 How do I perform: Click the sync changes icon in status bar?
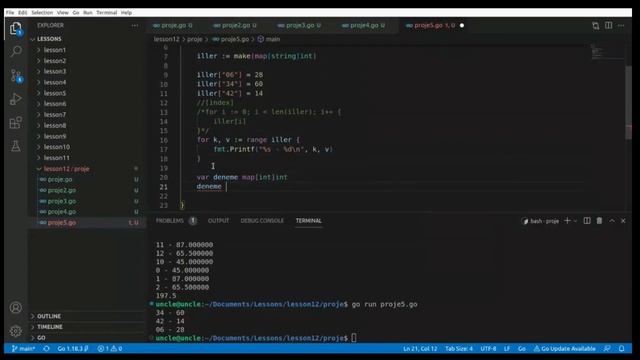pos(47,349)
